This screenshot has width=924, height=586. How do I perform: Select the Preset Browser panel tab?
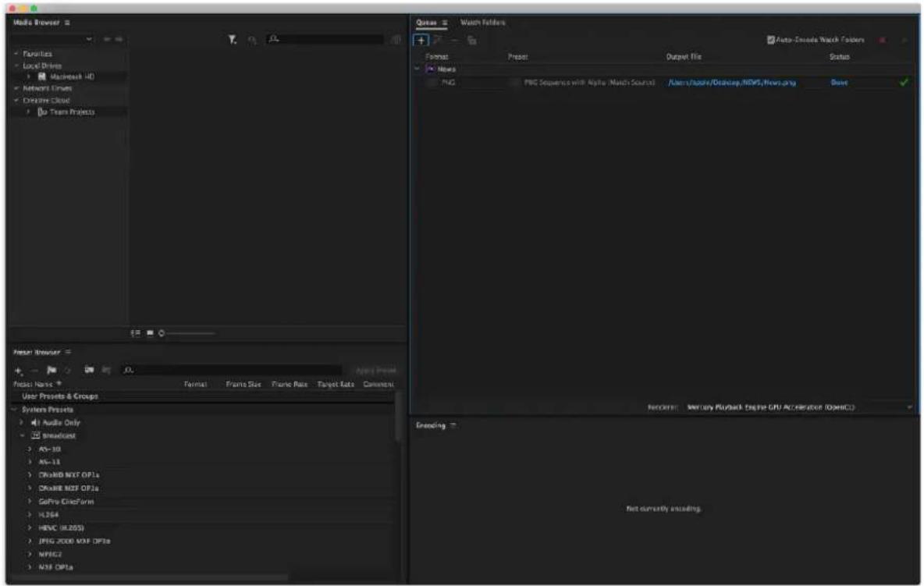(37, 352)
